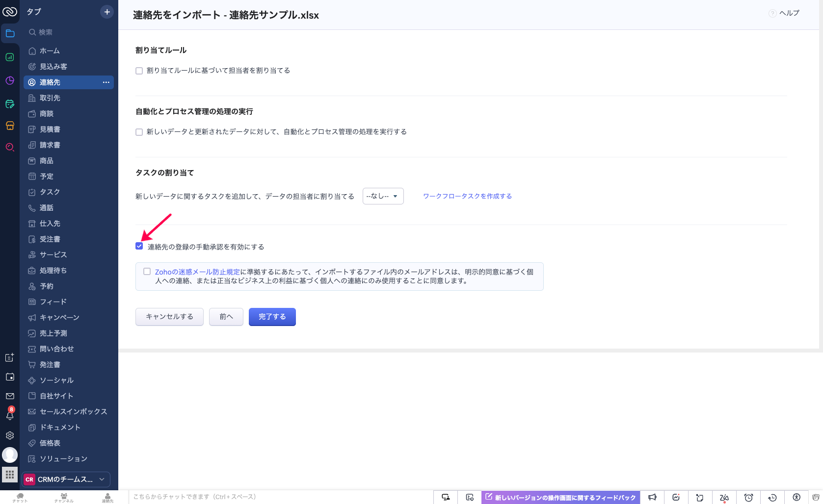Enable 割り当てルール assignment checkbox

click(x=139, y=71)
